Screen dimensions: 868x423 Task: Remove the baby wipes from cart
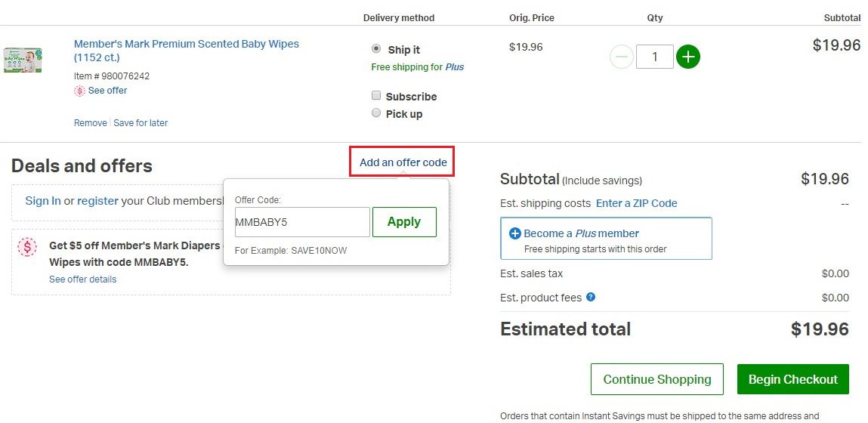[90, 123]
